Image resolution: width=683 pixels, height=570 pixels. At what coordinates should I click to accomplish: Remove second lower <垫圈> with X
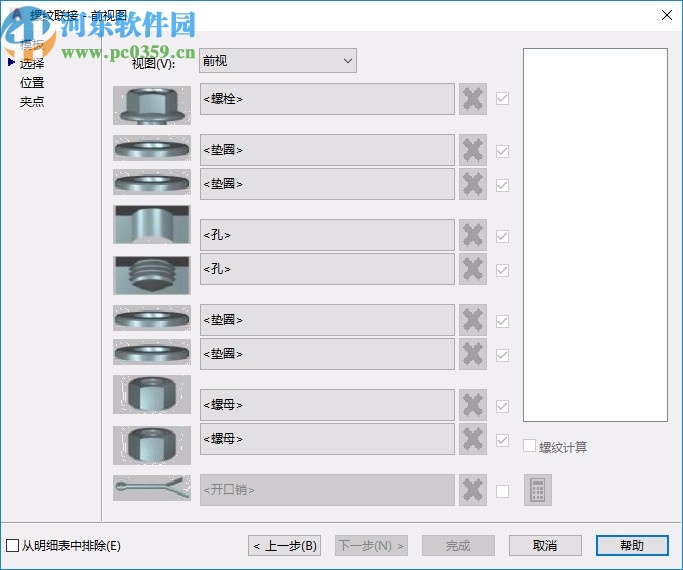473,354
